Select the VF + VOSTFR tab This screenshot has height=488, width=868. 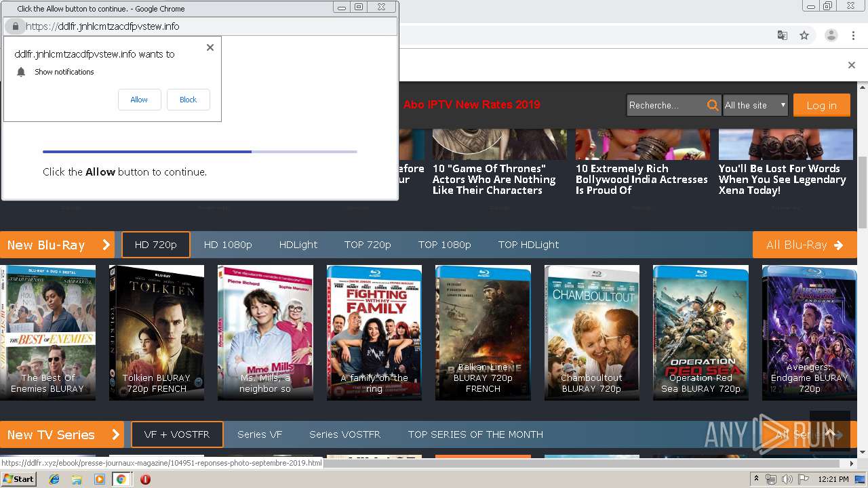(x=176, y=434)
